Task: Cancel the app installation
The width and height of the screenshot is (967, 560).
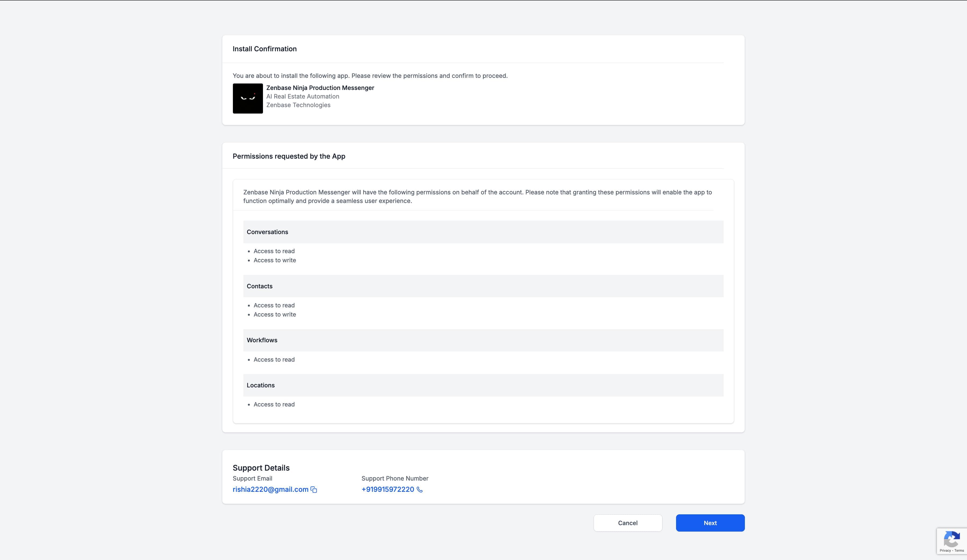Action: tap(627, 522)
